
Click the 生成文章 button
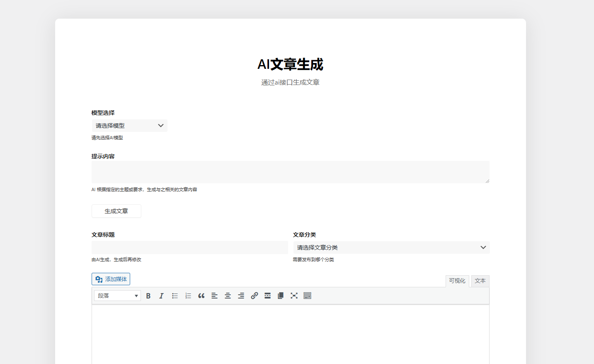click(x=116, y=211)
